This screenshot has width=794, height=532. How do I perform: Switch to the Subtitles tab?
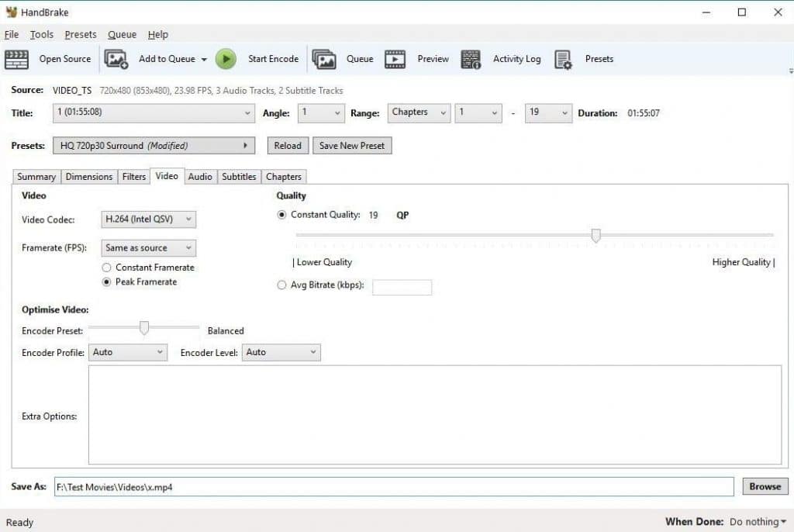point(239,177)
